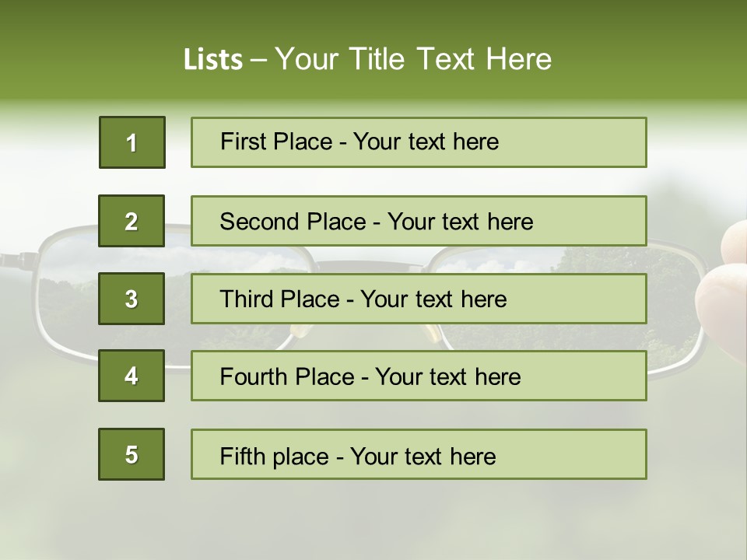Click the Third Place text box
Screen dimensions: 747x560
419,299
